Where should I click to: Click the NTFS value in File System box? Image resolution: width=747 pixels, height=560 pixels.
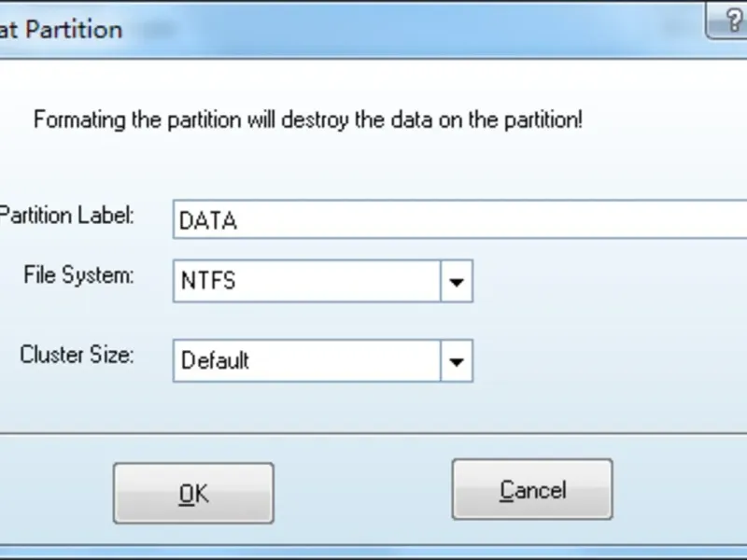pos(208,281)
